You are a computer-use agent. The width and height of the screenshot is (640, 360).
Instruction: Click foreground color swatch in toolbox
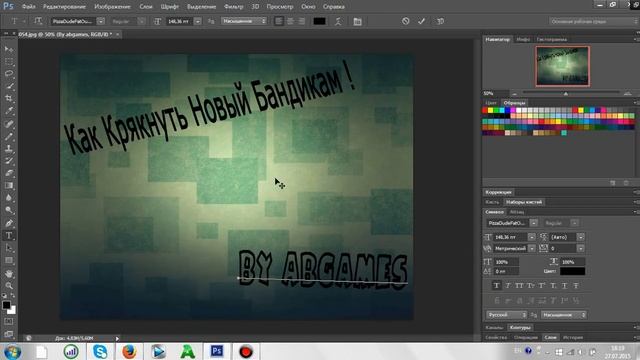tap(6, 305)
